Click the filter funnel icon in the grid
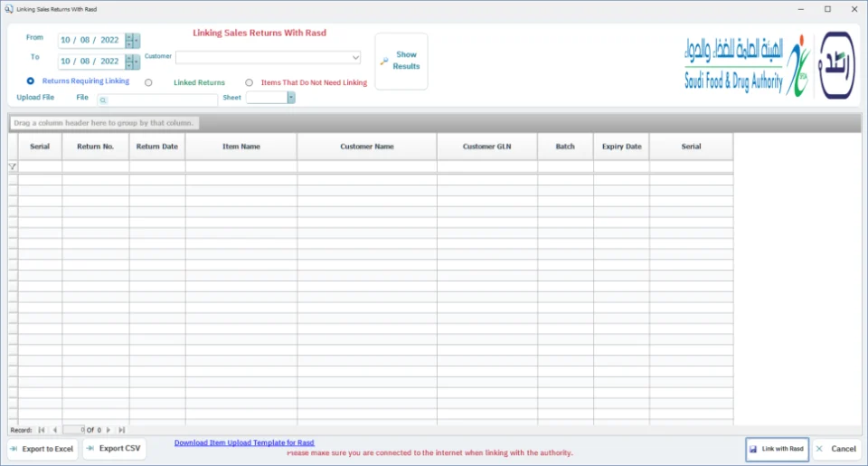The image size is (868, 466). pyautogui.click(x=12, y=166)
